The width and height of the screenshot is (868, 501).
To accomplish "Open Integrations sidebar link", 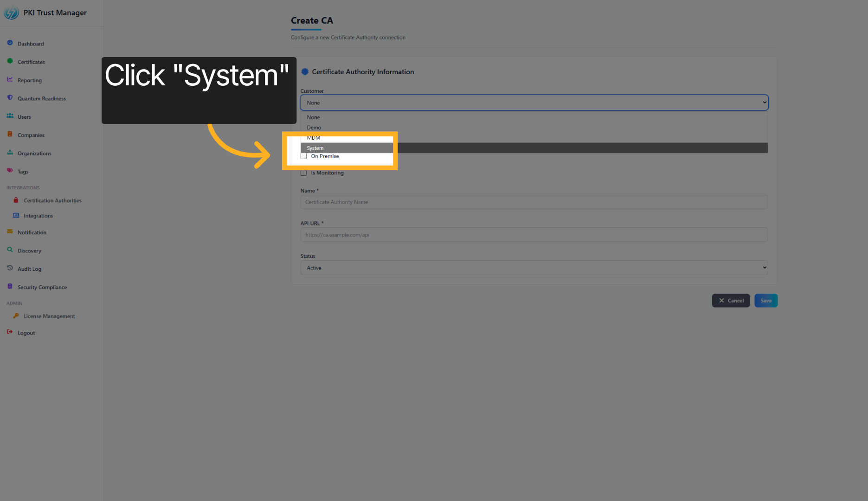I will (x=39, y=216).
